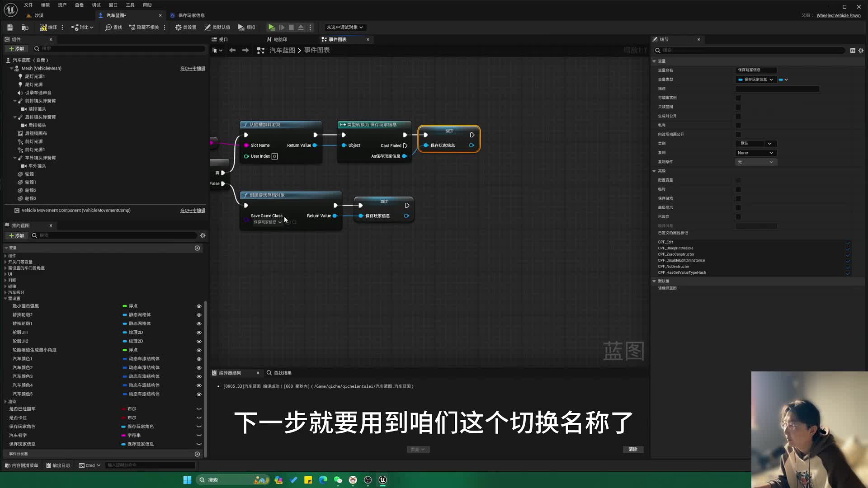The width and height of the screenshot is (868, 488).
Task: Open Details panel settings gear icon
Action: click(861, 51)
